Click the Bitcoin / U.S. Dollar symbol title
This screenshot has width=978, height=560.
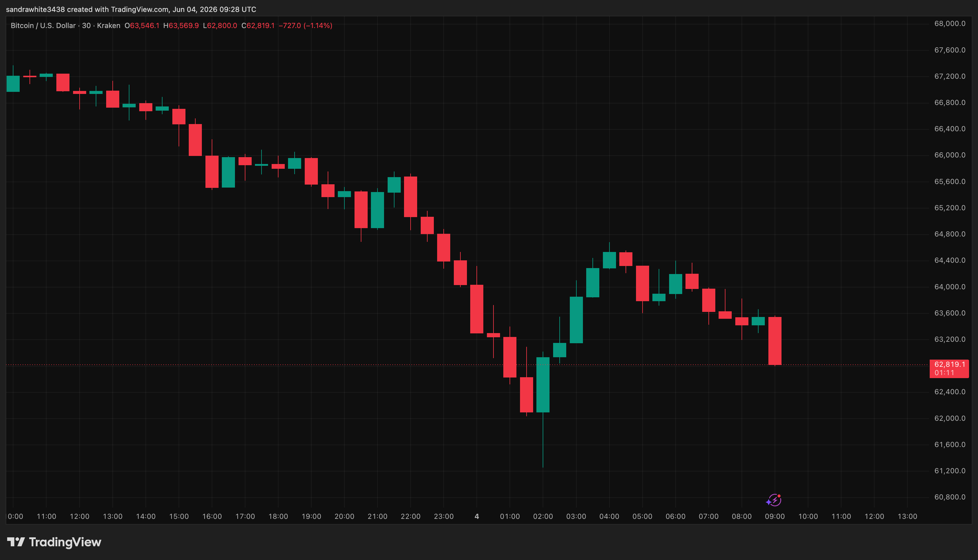coord(43,25)
